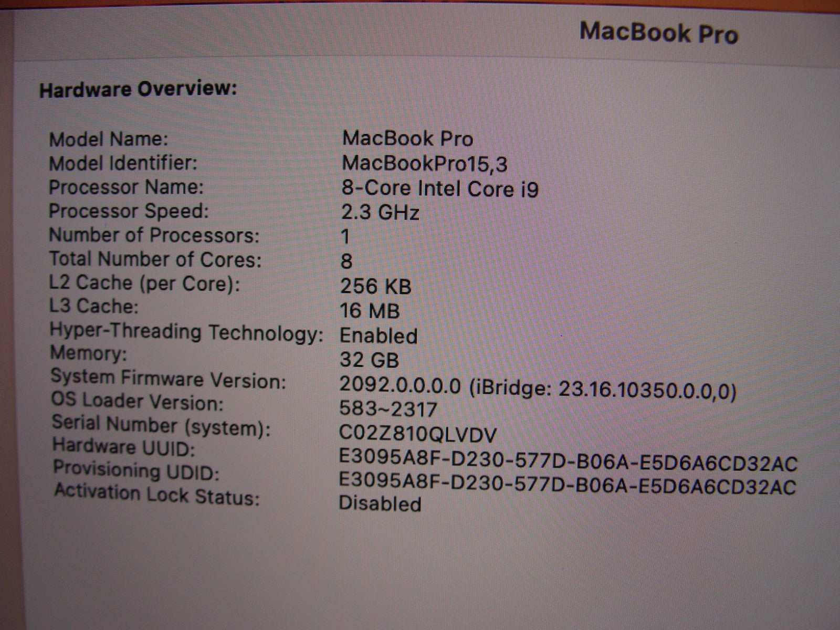The image size is (840, 630).
Task: Click the Number of Processors label
Action: [x=154, y=235]
